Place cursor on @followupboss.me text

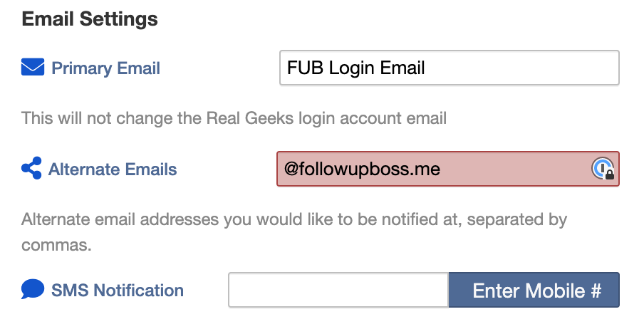[362, 169]
